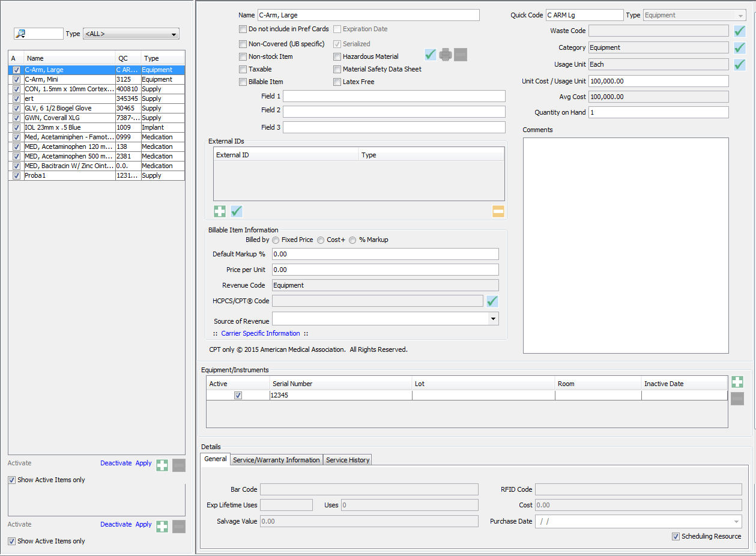Click the HCPCS/CPT Code lookup checkmark icon
Viewport: 756px width, 556px height.
click(x=492, y=301)
